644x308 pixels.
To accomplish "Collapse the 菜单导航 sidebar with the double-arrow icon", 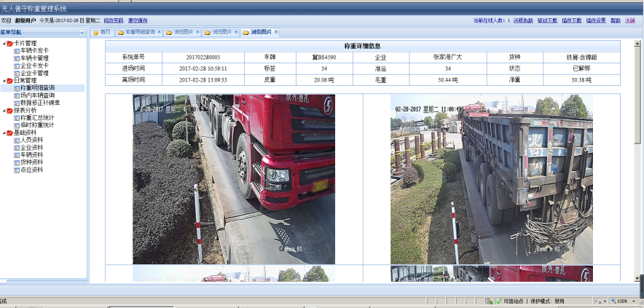I will point(82,33).
